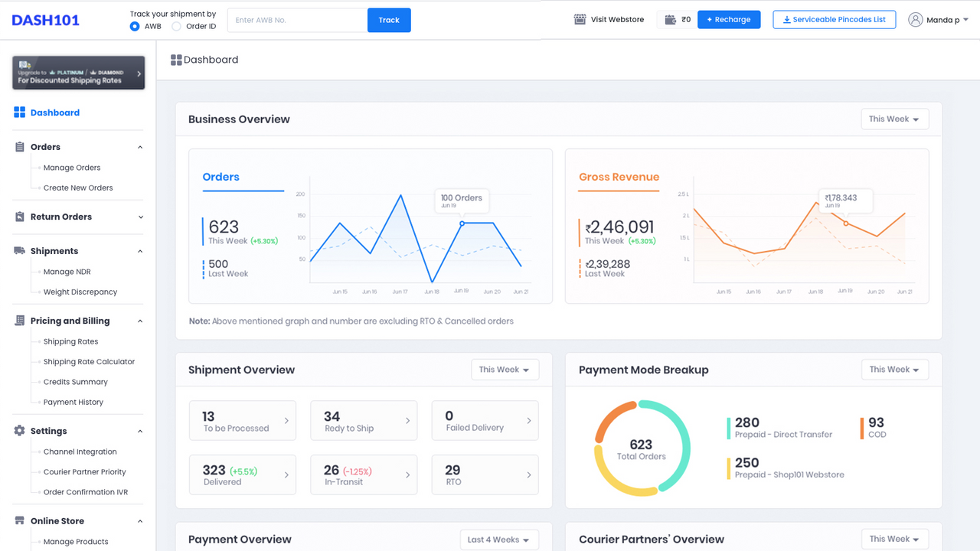This screenshot has height=551, width=980.
Task: Open Last 4 Weeks dropdown in Payment Overview
Action: point(499,540)
